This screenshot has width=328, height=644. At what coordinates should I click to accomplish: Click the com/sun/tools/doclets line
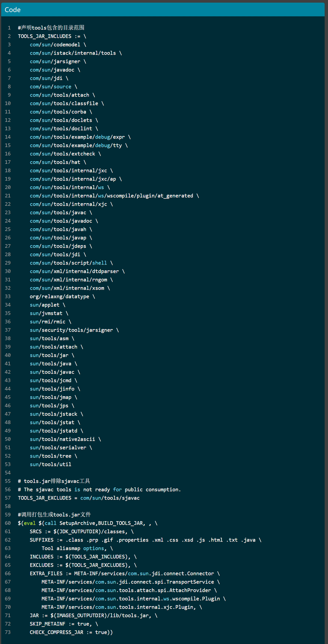pos(64,120)
